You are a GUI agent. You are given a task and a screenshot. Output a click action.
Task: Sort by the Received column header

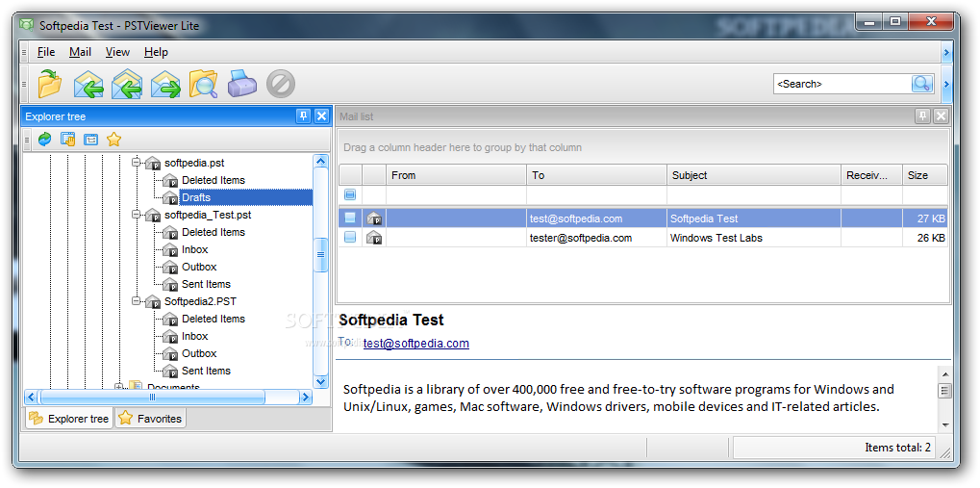(x=872, y=175)
